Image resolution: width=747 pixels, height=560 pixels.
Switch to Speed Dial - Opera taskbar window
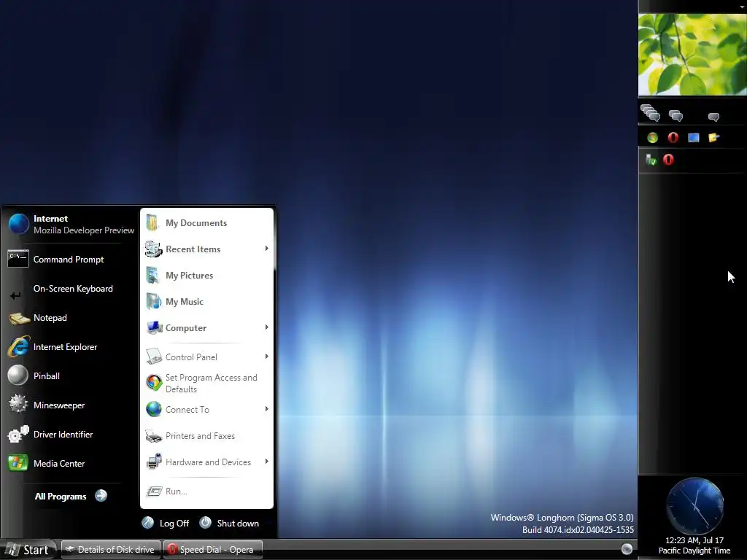click(212, 550)
